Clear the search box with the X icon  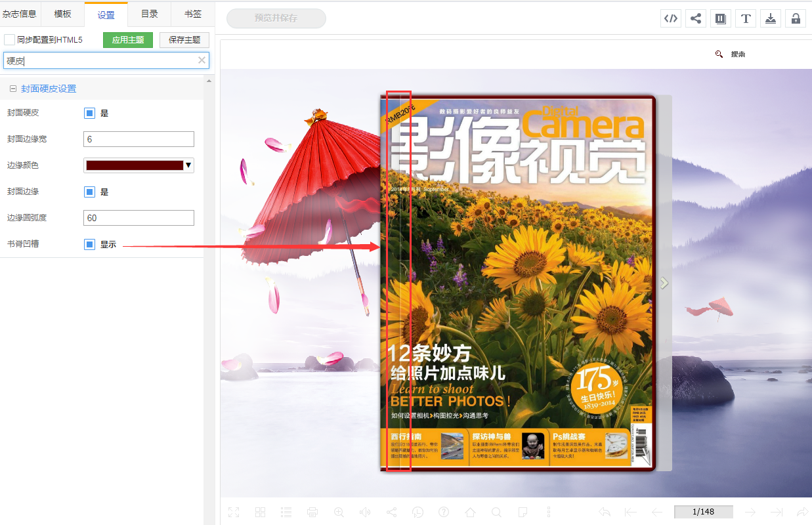click(x=202, y=60)
